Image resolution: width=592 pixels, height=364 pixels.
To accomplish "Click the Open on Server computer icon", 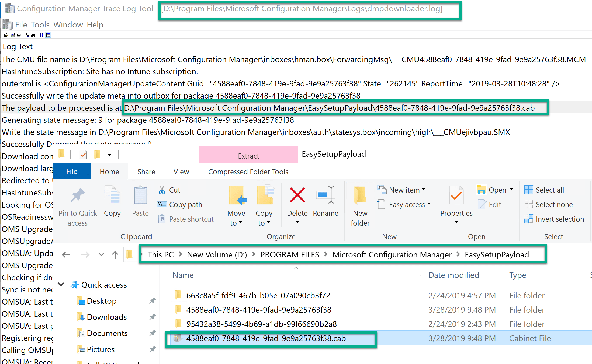I will (12, 35).
